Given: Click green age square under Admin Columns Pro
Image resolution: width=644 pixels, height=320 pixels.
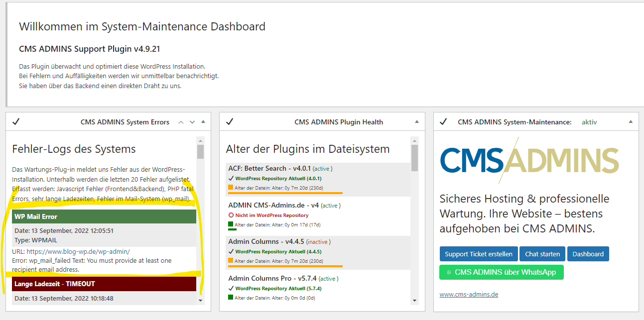Looking at the screenshot, I should coord(231,298).
